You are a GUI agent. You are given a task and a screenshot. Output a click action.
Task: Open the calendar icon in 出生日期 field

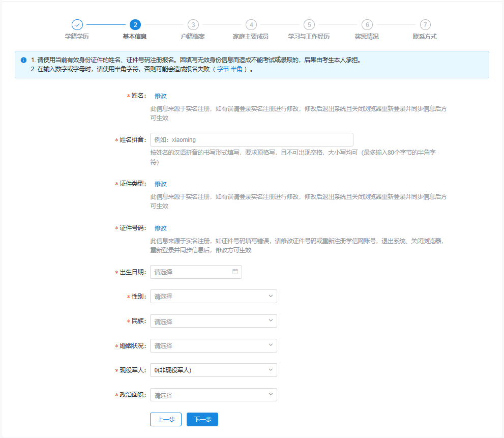[235, 272]
